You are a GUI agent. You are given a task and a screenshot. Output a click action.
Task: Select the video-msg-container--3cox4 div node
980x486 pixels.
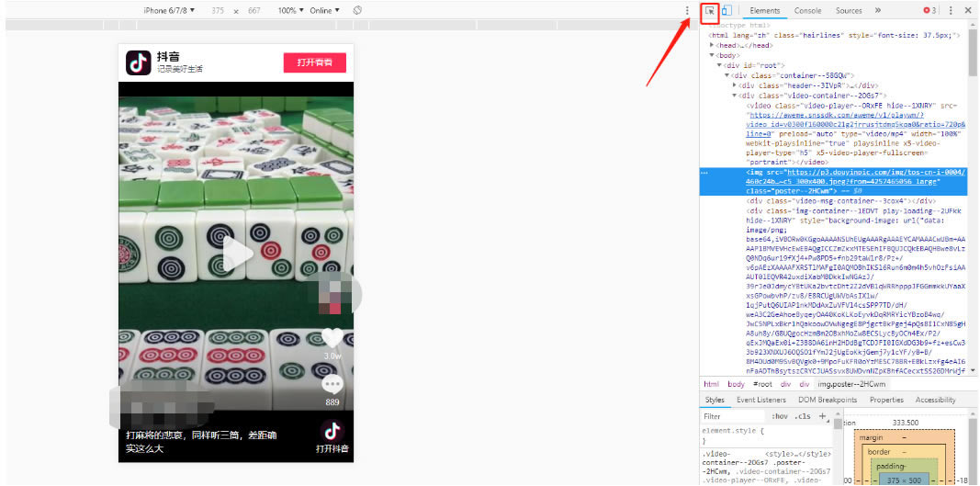coord(840,201)
